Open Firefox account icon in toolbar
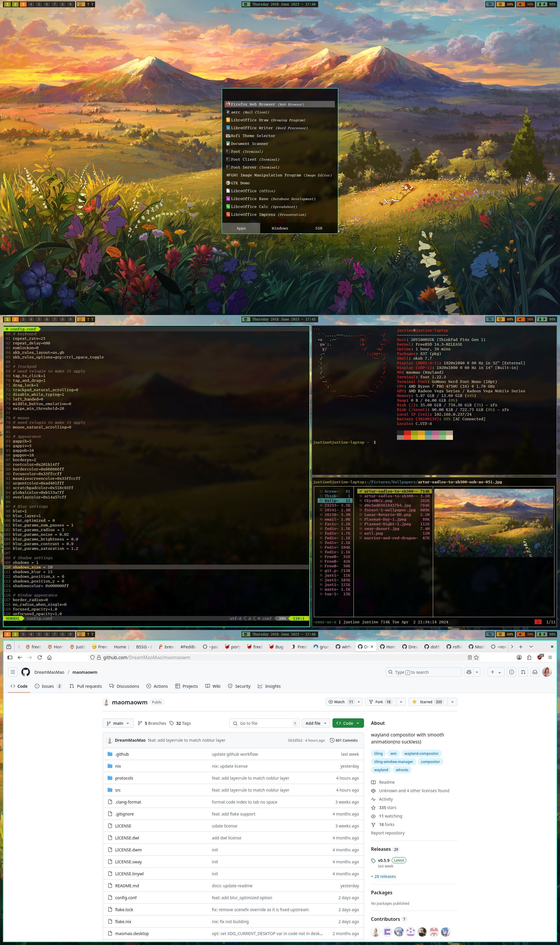 [519, 657]
